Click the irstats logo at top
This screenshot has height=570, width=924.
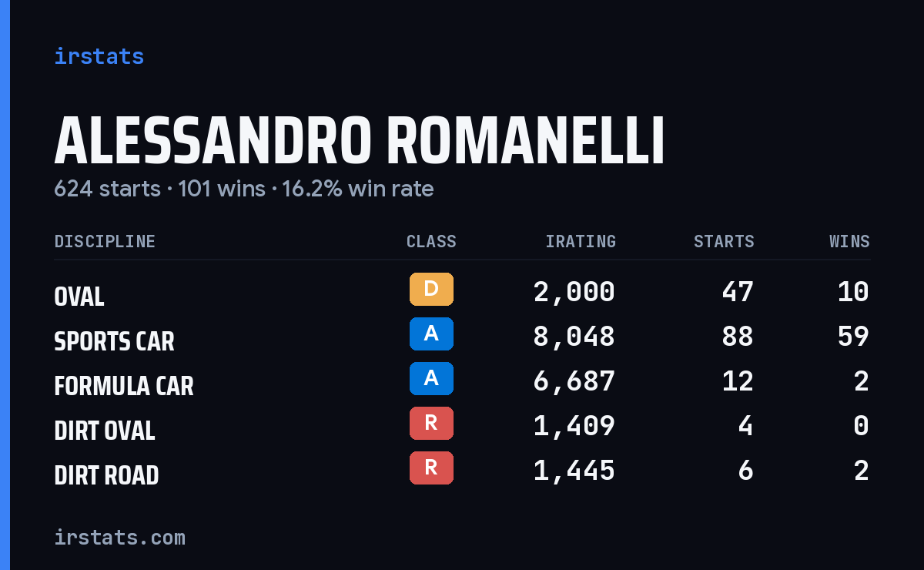99,56
